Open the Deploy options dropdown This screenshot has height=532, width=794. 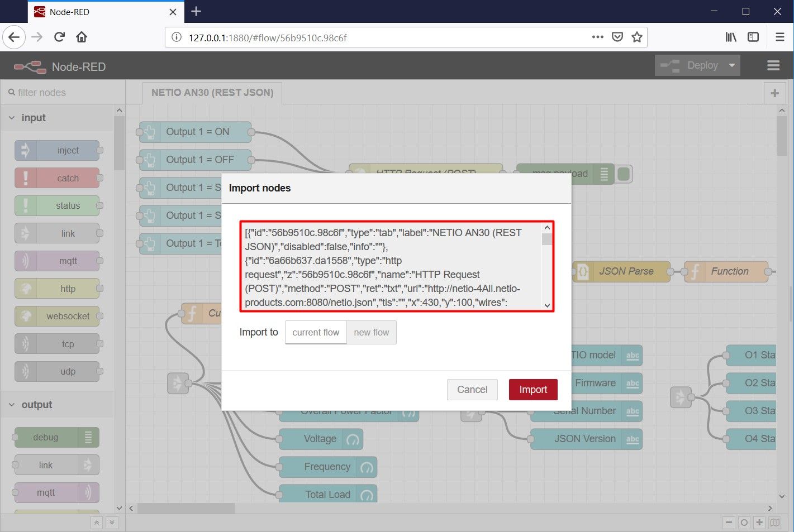732,65
